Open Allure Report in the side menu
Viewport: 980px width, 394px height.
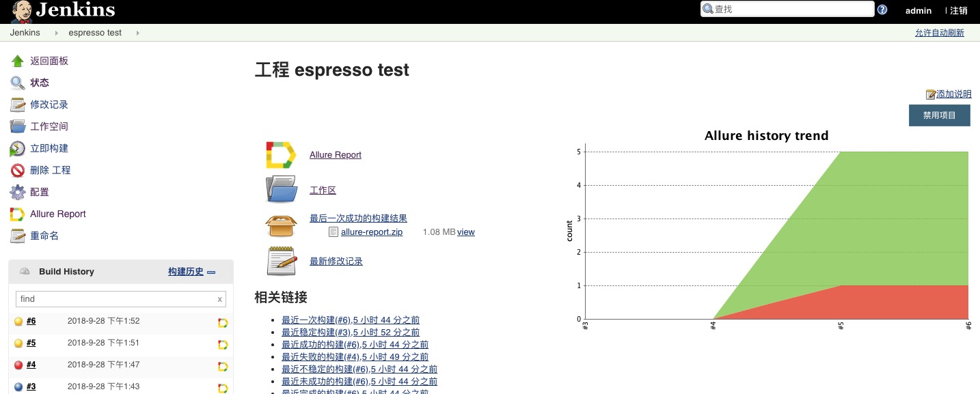point(58,214)
